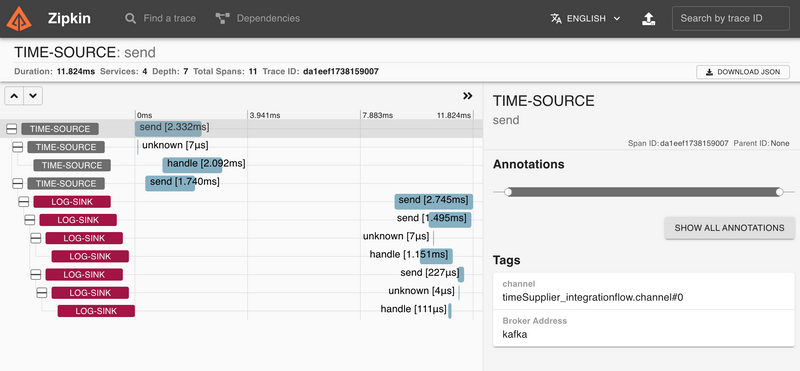The width and height of the screenshot is (800, 371).
Task: Click the handle 2.092ms span bar
Action: click(192, 165)
